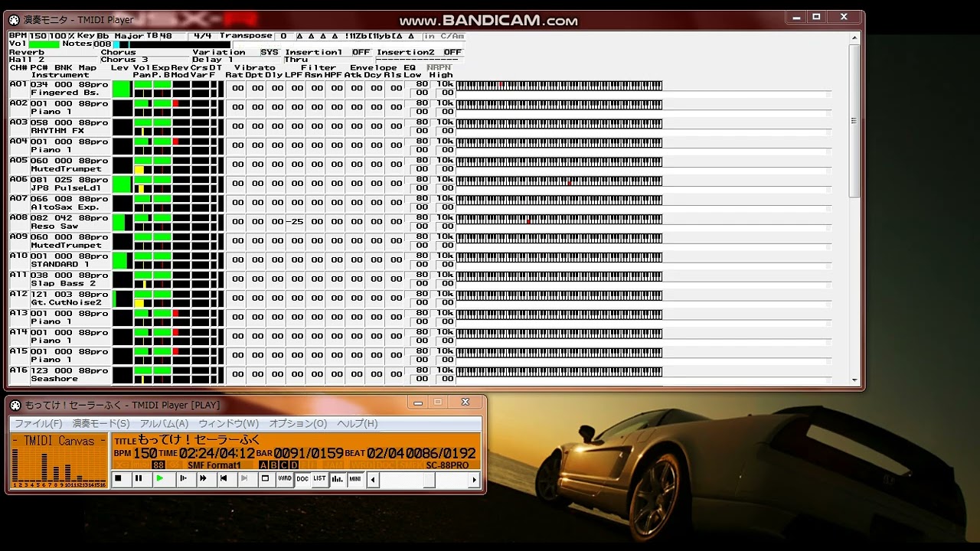Click the Variation SYS indicator

coord(269,52)
